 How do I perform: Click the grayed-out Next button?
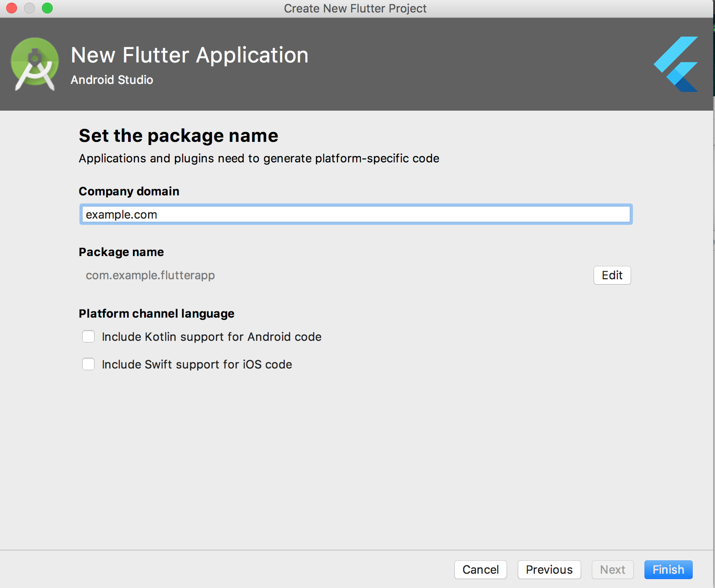(612, 570)
